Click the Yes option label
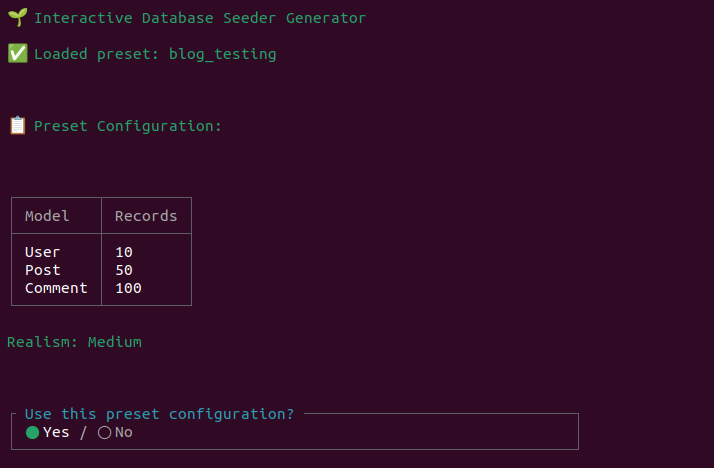The image size is (714, 468). [x=56, y=432]
